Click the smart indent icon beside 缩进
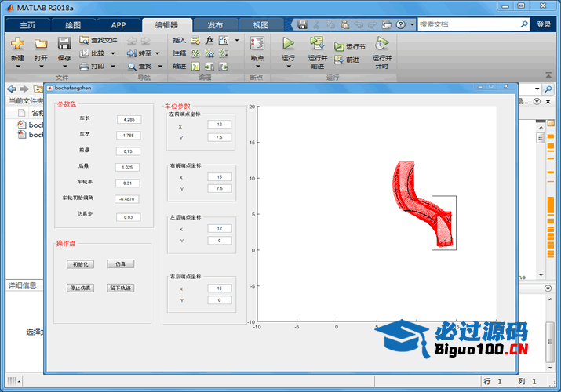 [195, 67]
